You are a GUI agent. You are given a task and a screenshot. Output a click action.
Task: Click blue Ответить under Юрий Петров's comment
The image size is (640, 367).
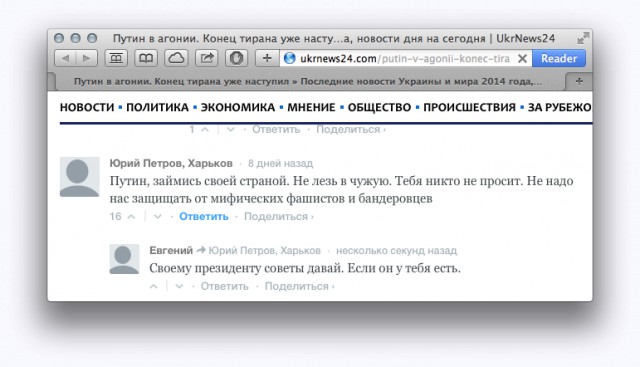point(204,216)
